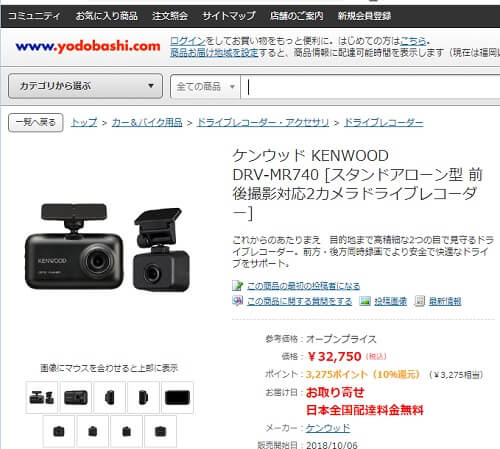Focus the product search input field
500x449 pixels.
(370, 87)
